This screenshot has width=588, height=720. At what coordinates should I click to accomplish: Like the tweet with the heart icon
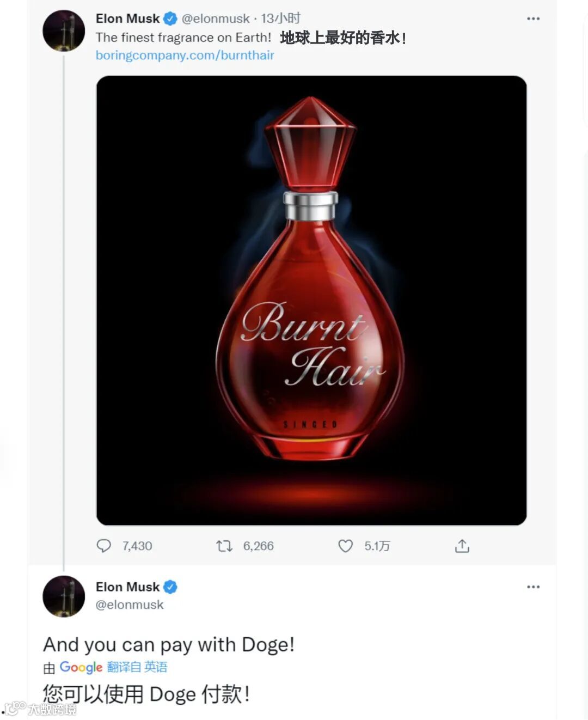pos(346,546)
